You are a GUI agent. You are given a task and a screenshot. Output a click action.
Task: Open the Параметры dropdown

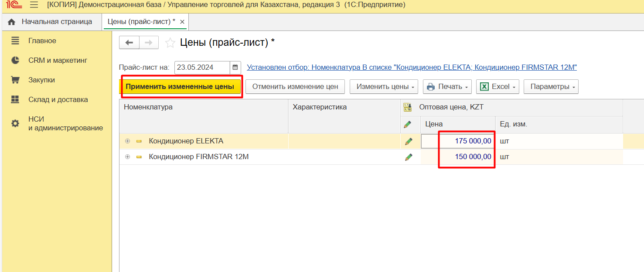[551, 87]
